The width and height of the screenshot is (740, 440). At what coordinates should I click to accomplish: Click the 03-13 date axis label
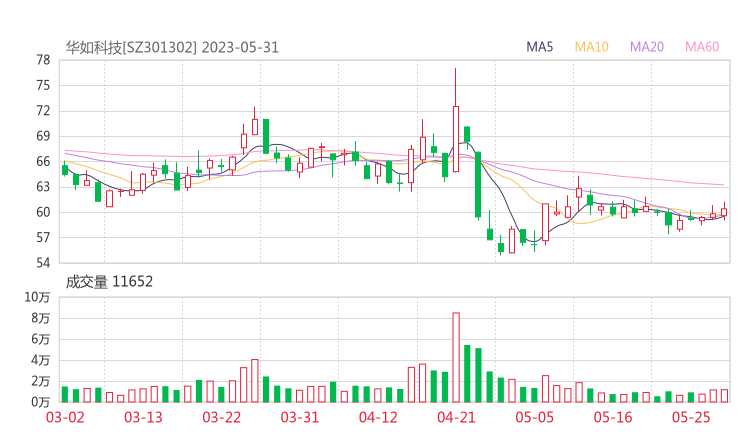pos(143,417)
